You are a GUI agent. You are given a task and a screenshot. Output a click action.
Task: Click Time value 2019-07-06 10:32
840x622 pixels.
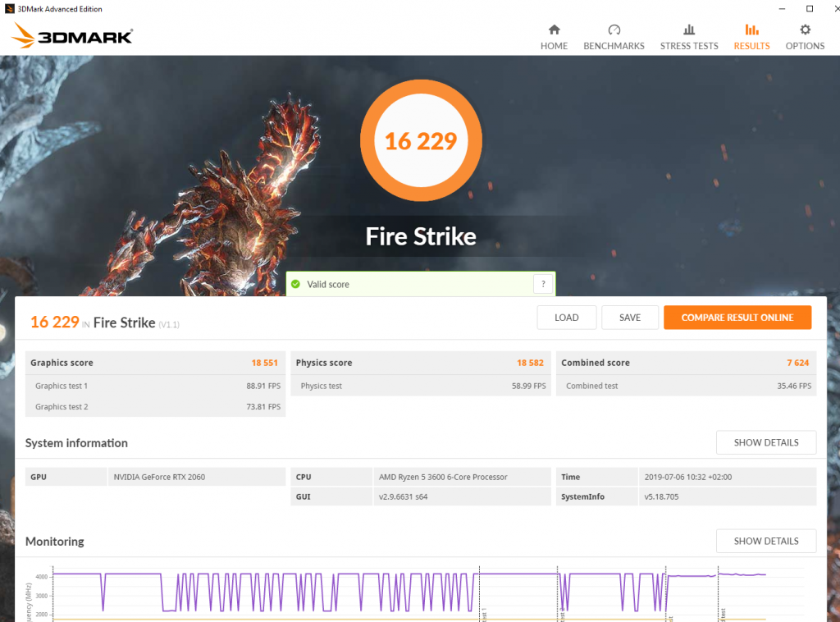[688, 477]
